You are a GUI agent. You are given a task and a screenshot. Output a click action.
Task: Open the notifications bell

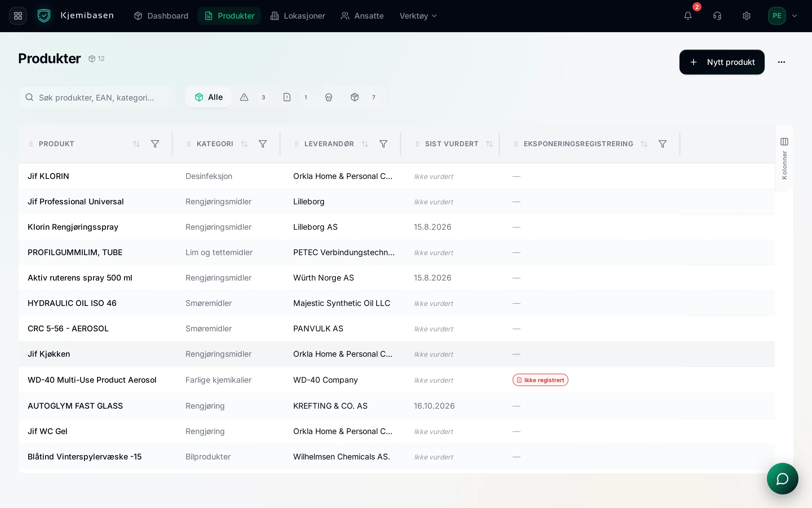(x=688, y=16)
